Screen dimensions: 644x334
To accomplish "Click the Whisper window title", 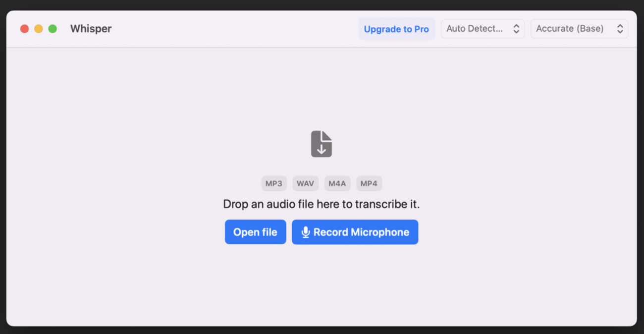I will tap(91, 29).
